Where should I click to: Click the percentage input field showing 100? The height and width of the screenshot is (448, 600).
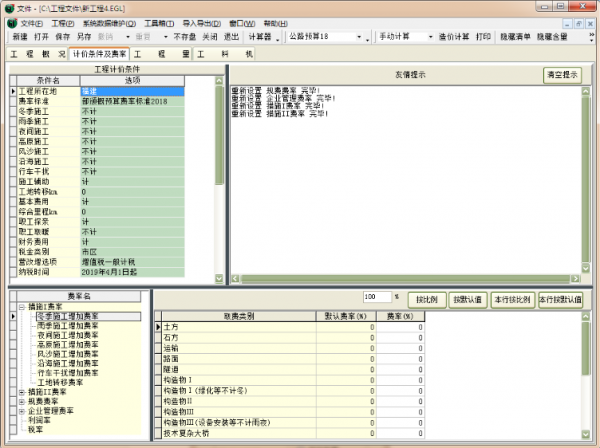click(x=377, y=297)
